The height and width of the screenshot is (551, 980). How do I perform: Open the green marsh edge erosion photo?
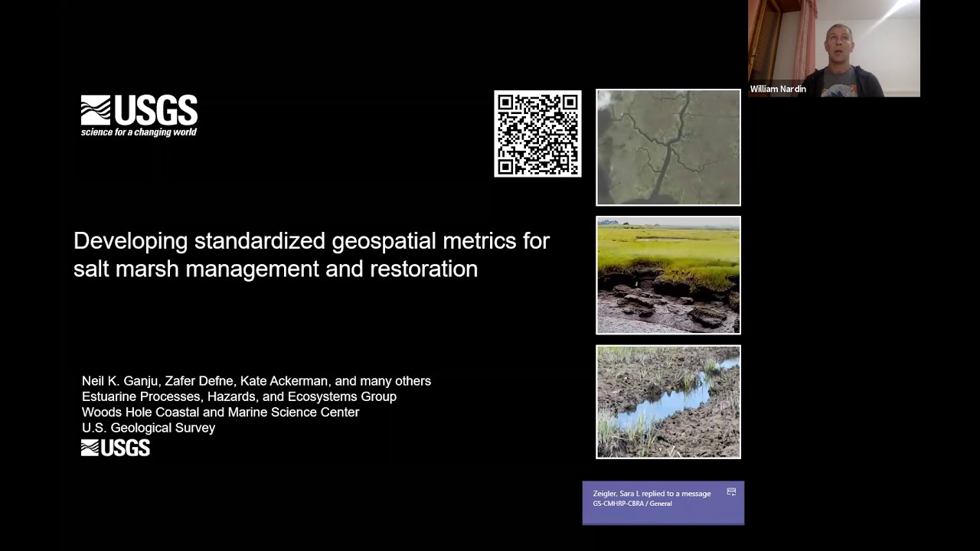668,275
